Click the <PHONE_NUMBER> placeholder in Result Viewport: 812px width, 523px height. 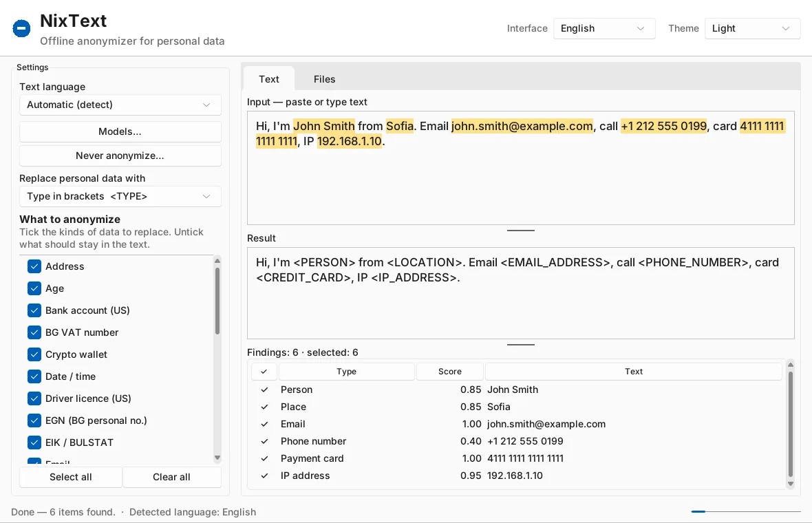tap(694, 263)
